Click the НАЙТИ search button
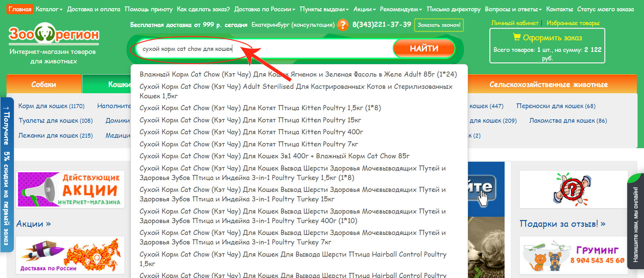Screen dimensions: 644x278 coord(424,48)
